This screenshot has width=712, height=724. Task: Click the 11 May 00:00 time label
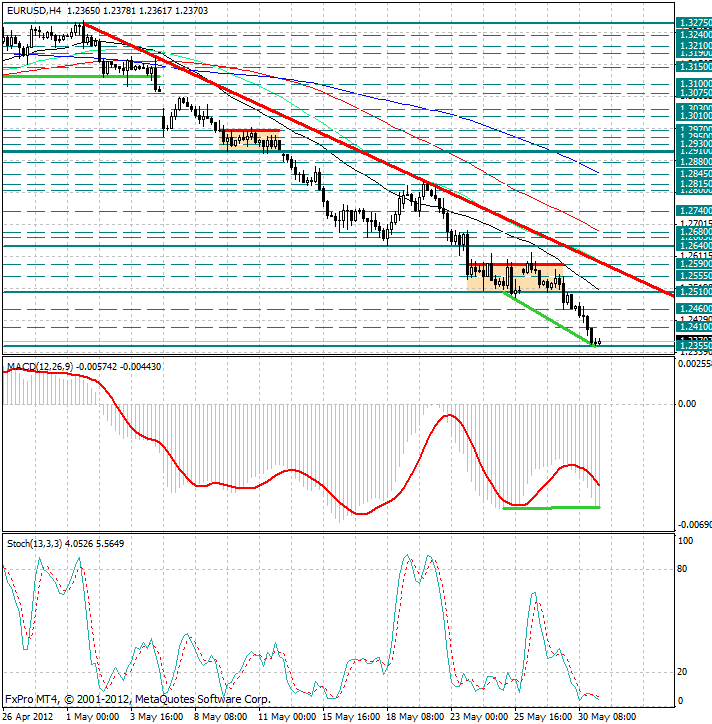coord(287,717)
